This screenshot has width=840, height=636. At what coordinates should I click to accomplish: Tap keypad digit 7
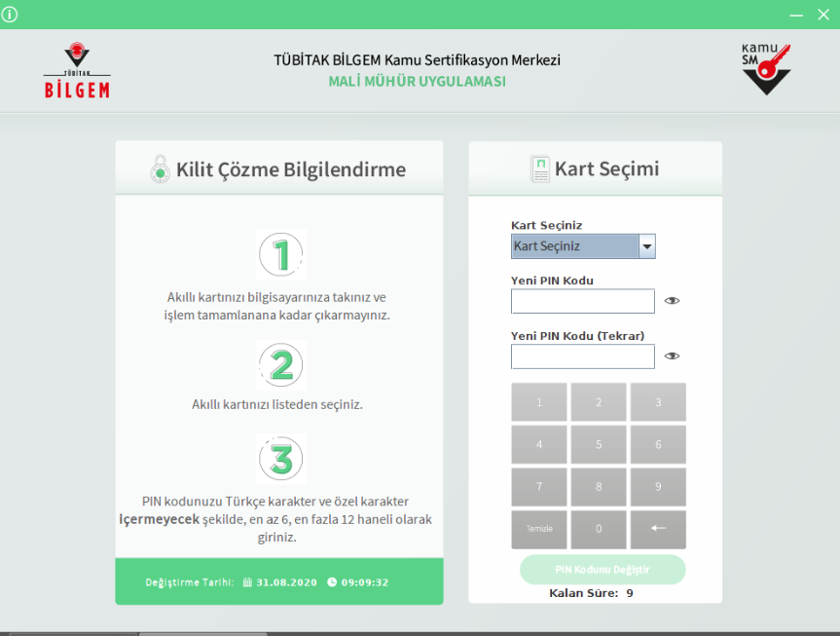pyautogui.click(x=539, y=487)
